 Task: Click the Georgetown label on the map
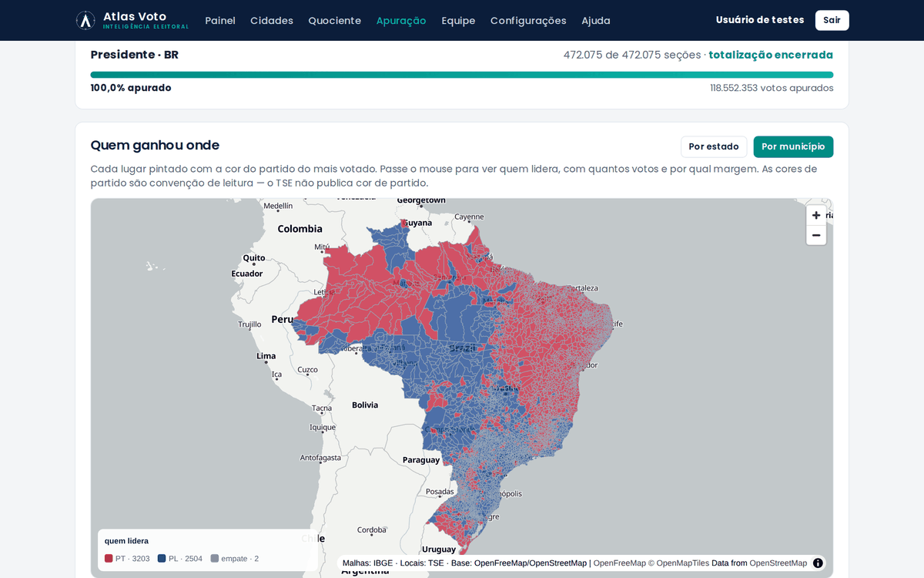[421, 200]
